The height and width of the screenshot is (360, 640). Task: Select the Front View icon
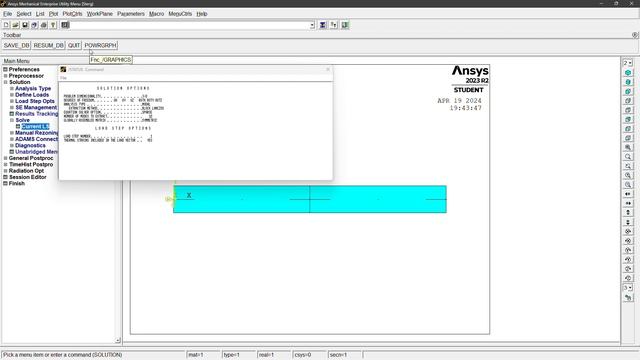(x=628, y=91)
